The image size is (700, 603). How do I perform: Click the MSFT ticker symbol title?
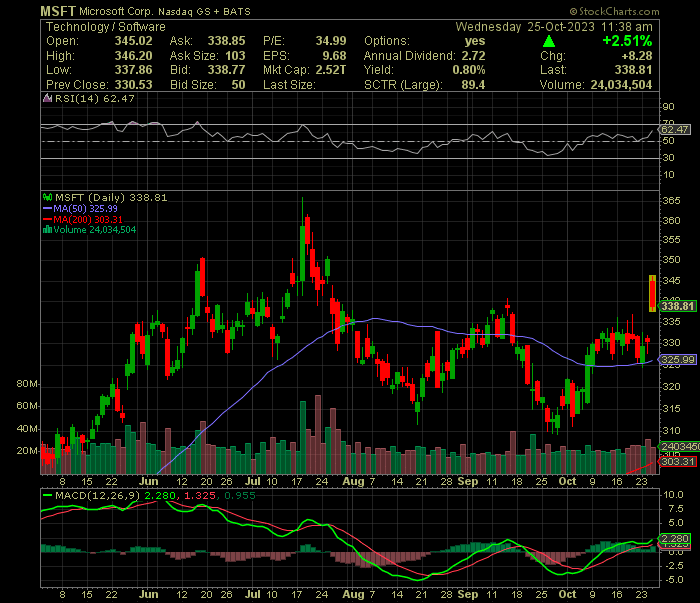coord(58,11)
